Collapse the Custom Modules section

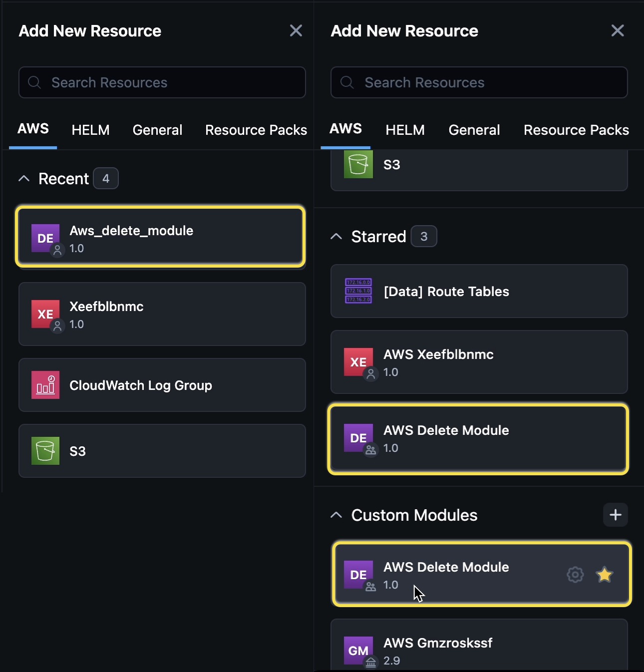(x=336, y=515)
